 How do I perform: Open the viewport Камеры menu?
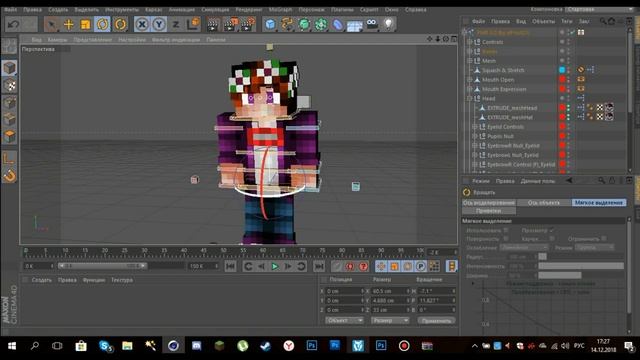tap(57, 40)
